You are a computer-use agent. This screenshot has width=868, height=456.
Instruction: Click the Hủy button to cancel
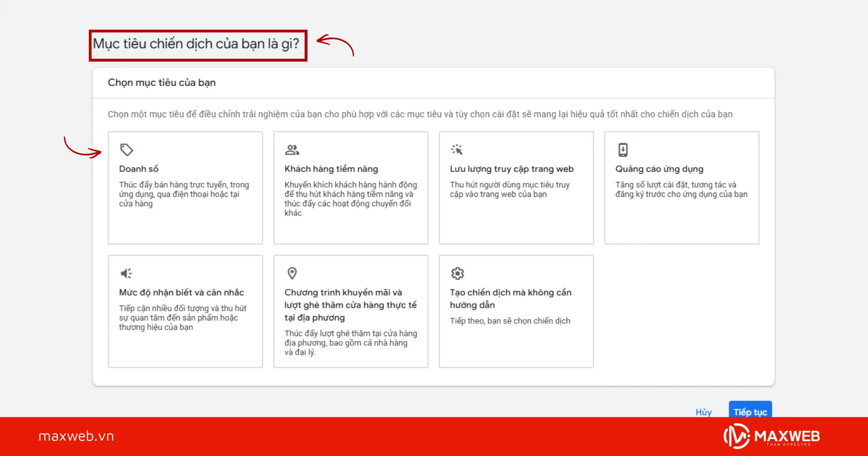[703, 412]
